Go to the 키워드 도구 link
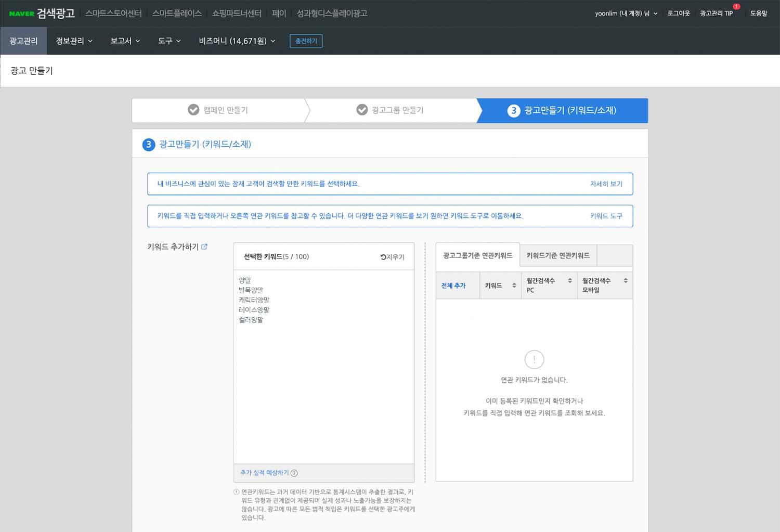 click(606, 216)
